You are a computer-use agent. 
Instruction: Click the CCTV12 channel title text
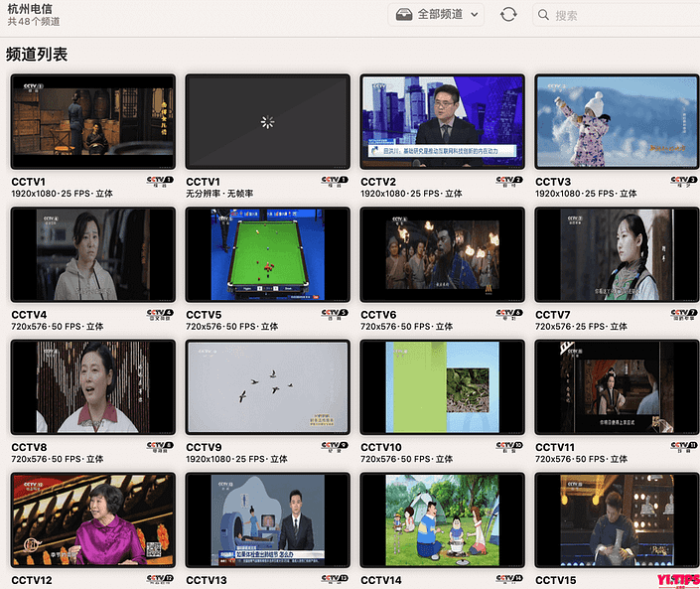point(32,580)
